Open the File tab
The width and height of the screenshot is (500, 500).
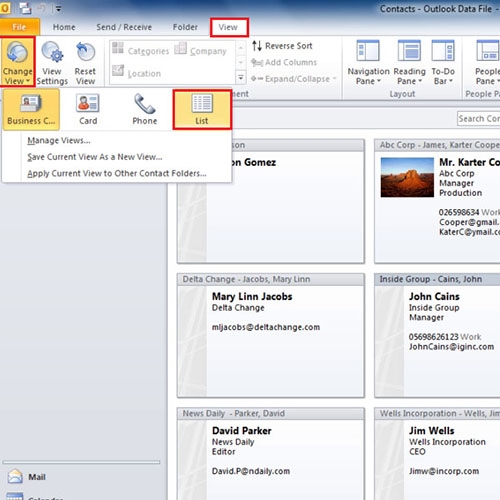[x=19, y=27]
